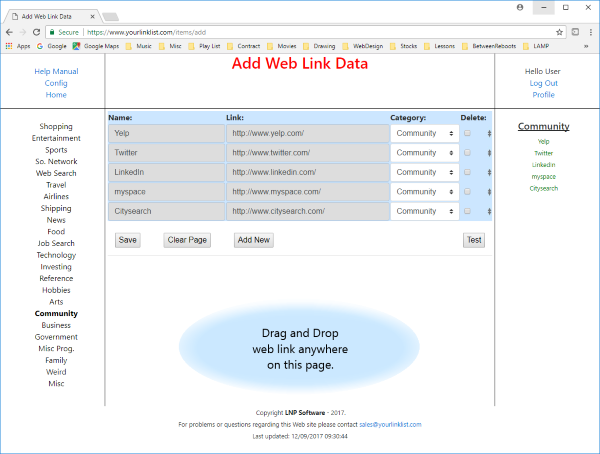Expand the Category dropdown for Citysearch
The height and width of the screenshot is (454, 600).
[425, 211]
